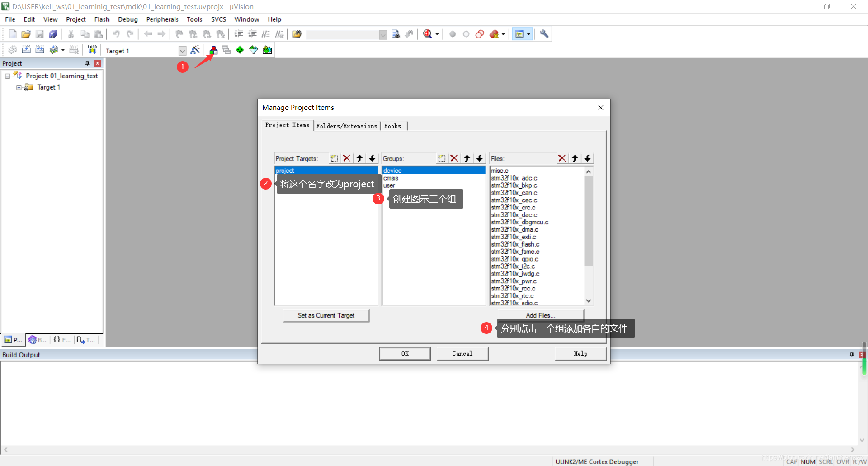Screen dimensions: 868x466
Task: Open debug icon dropdown arrow
Action: tap(437, 34)
